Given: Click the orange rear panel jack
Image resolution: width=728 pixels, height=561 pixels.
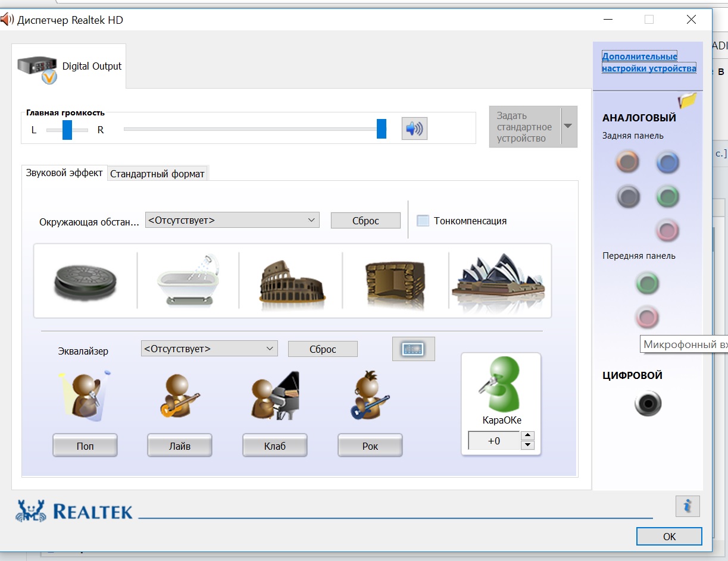Looking at the screenshot, I should click(x=627, y=162).
